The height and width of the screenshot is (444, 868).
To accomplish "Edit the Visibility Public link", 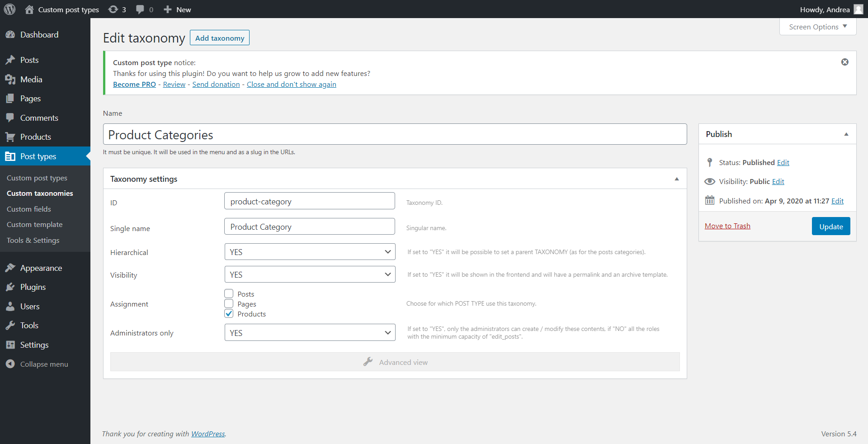I will 778,182.
